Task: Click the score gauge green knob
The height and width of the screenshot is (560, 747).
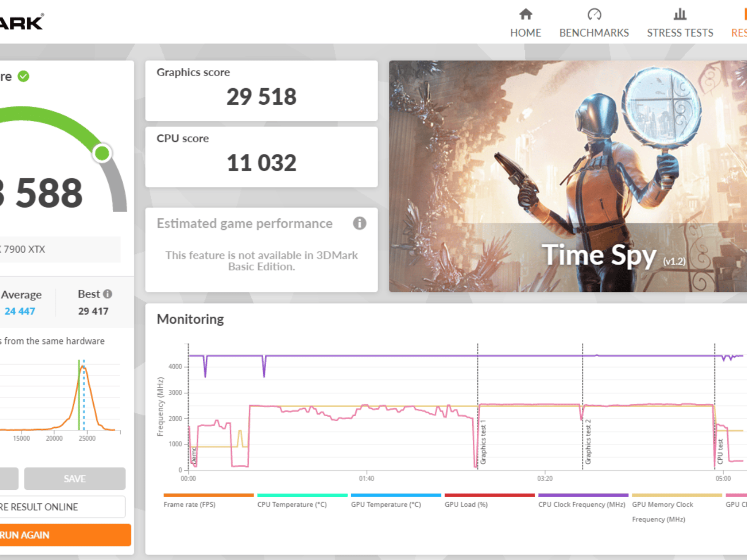Action: pos(102,153)
